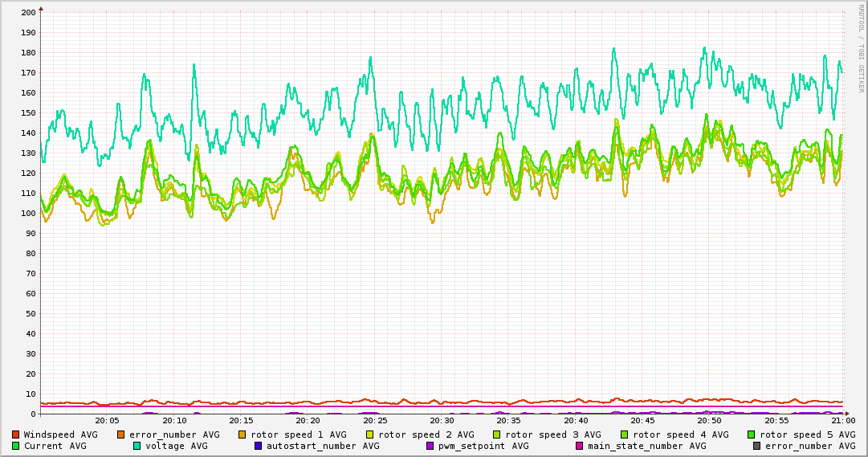Screen dimensions: 868x457
Task: Select the 'rotor speed 1 AVG' legend text
Action: coord(299,435)
